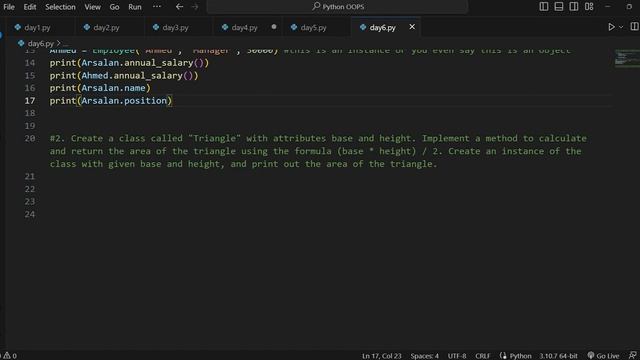This screenshot has height=360, width=640.
Task: Open the View menu
Action: (93, 7)
